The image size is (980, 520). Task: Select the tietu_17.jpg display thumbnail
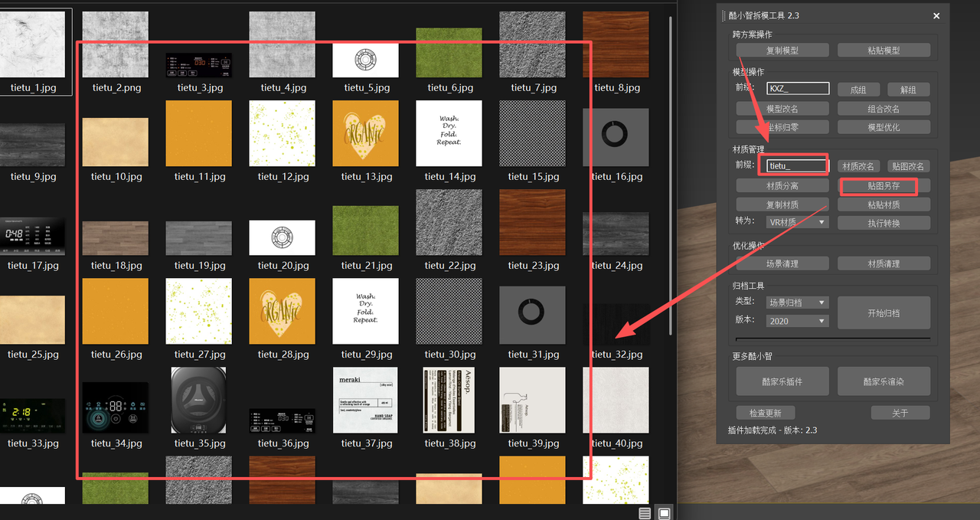pos(31,237)
